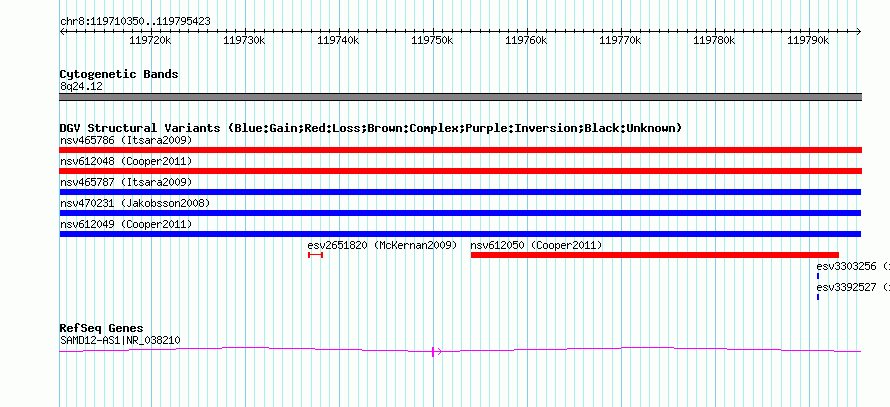This screenshot has width=890, height=407.
Task: Open variant label esv2651820 (McKernan2009)
Action: (x=382, y=245)
